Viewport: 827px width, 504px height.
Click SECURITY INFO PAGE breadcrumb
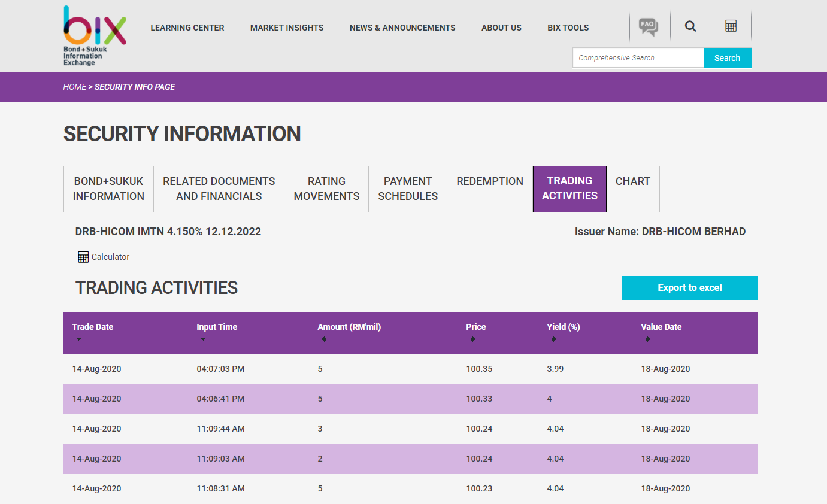(x=135, y=87)
